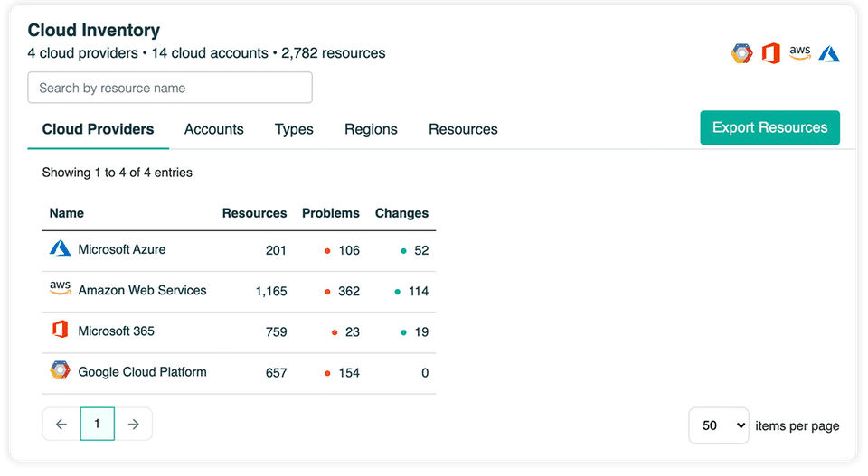Click the AWS icon in Amazon Web Services row
The width and height of the screenshot is (868, 476).
[60, 289]
